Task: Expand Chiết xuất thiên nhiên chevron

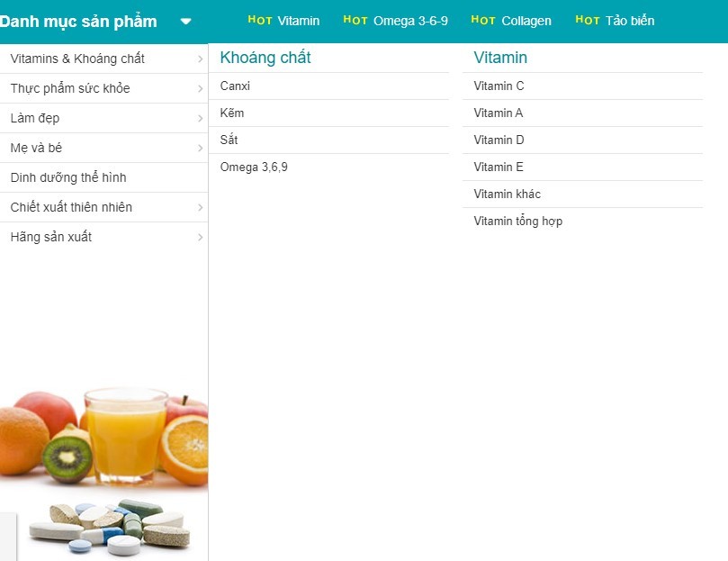Action: coord(200,208)
